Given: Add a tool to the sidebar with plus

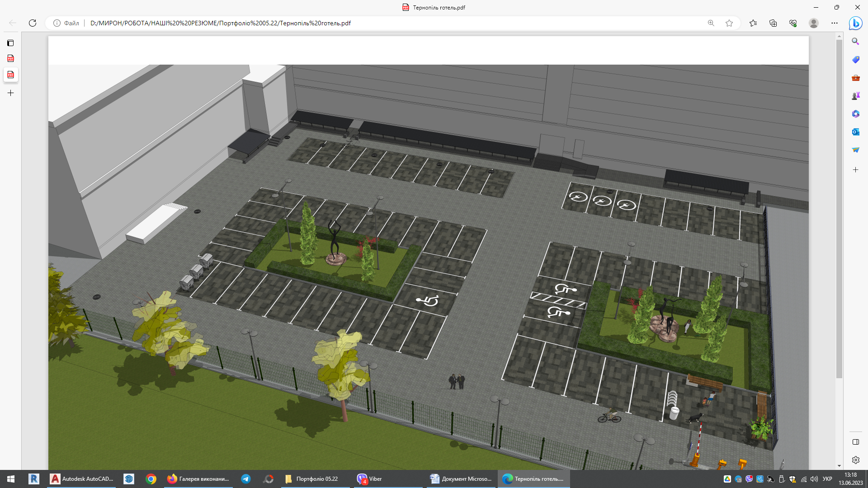Looking at the screenshot, I should tap(855, 170).
